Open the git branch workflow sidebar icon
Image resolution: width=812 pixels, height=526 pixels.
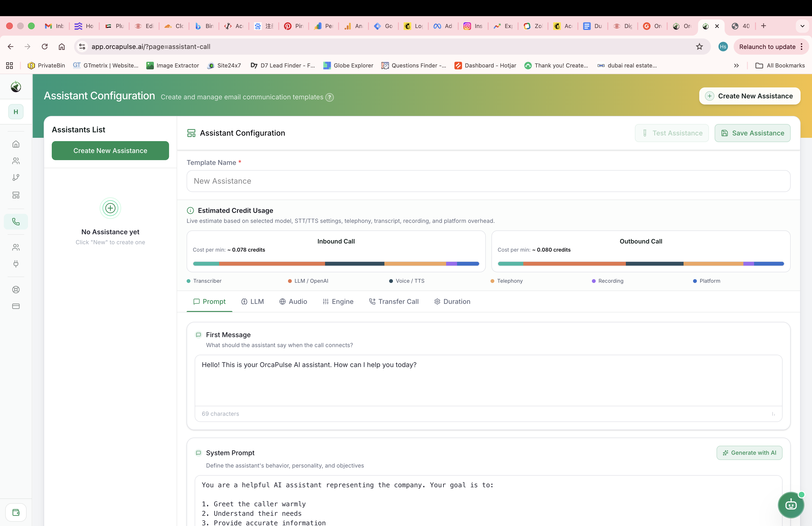coord(16,177)
